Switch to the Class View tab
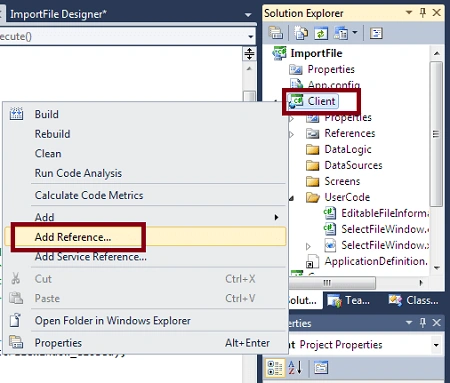 [414, 301]
